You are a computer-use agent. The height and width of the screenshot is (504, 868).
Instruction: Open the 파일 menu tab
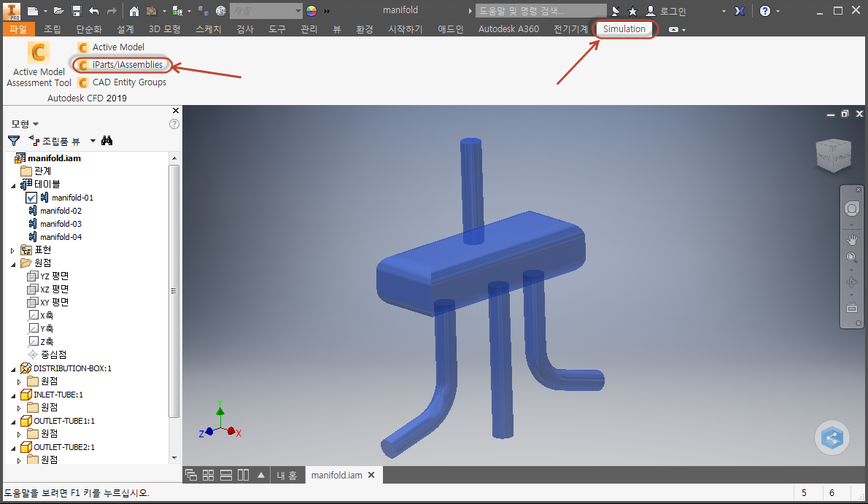(18, 28)
